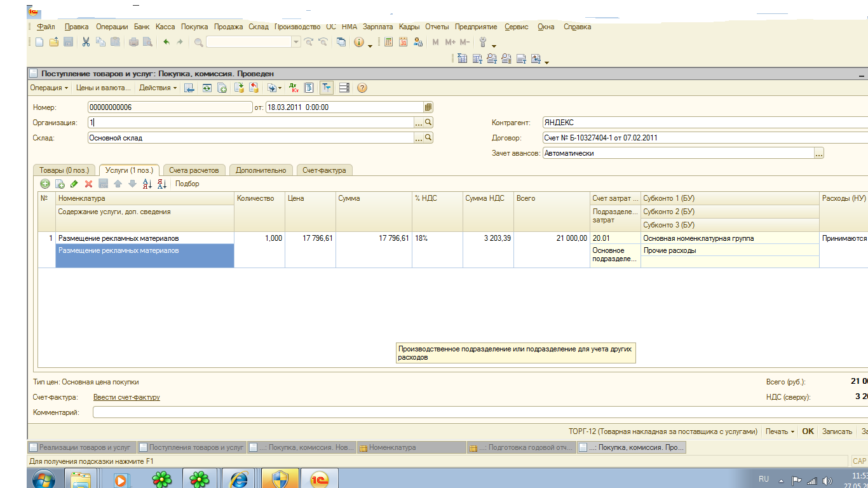The height and width of the screenshot is (488, 868).
Task: Switch to the Товары (0 поз.) tab
Action: [x=65, y=170]
